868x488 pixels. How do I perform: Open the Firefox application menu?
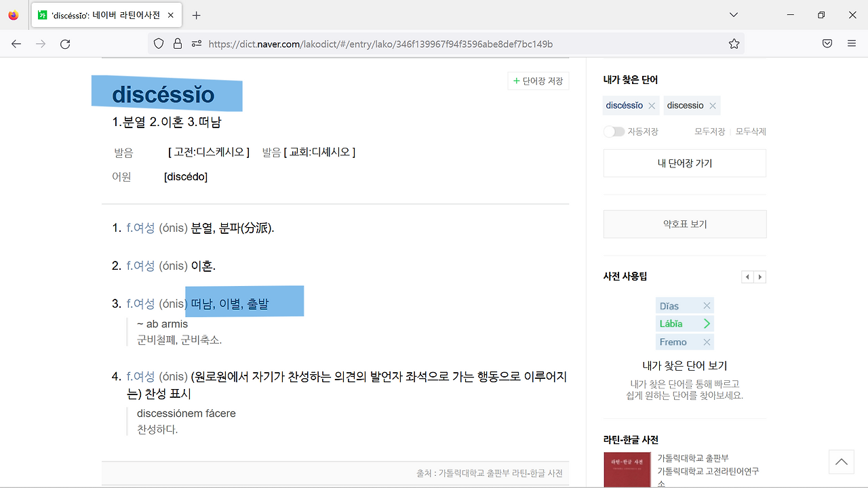click(852, 44)
